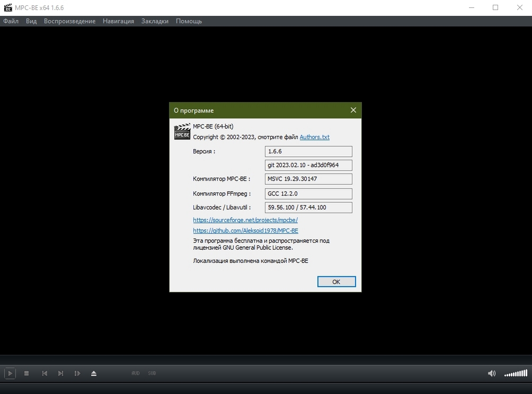Open the Навигация menu
Image resolution: width=532 pixels, height=394 pixels.
click(x=118, y=21)
